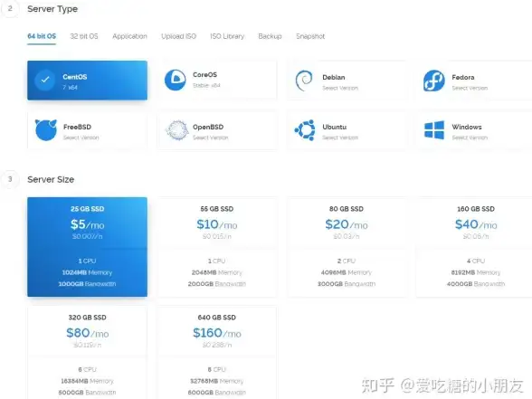Open CoreOS Stable x64 version selector
Viewport: 532px width, 399px height.
click(x=206, y=85)
